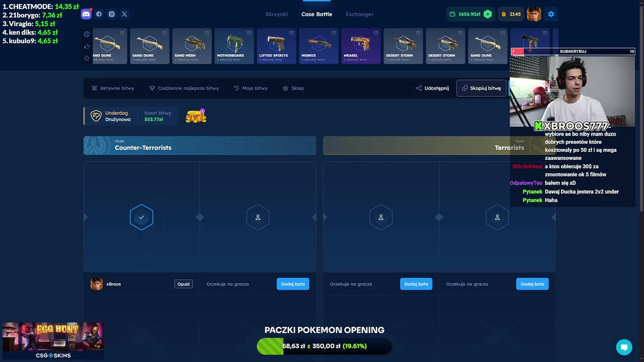Switch to the Skrzynki tab
Image resolution: width=644 pixels, height=362 pixels.
point(277,14)
